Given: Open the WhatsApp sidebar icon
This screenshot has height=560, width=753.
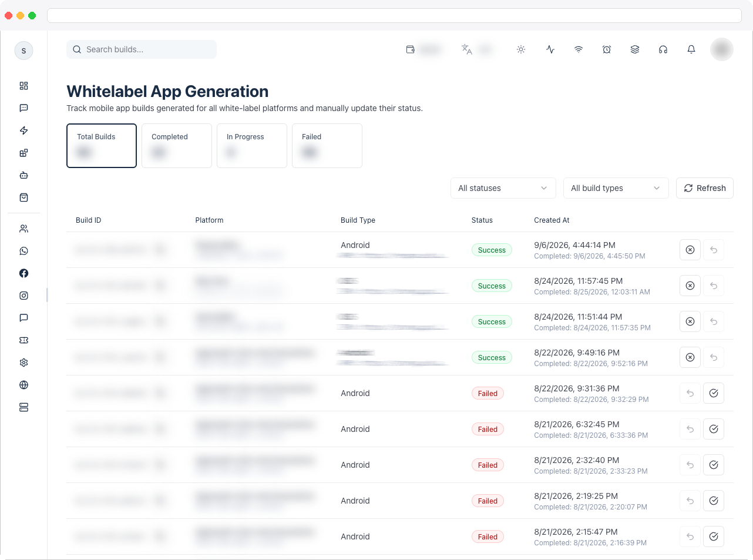Looking at the screenshot, I should click(23, 251).
